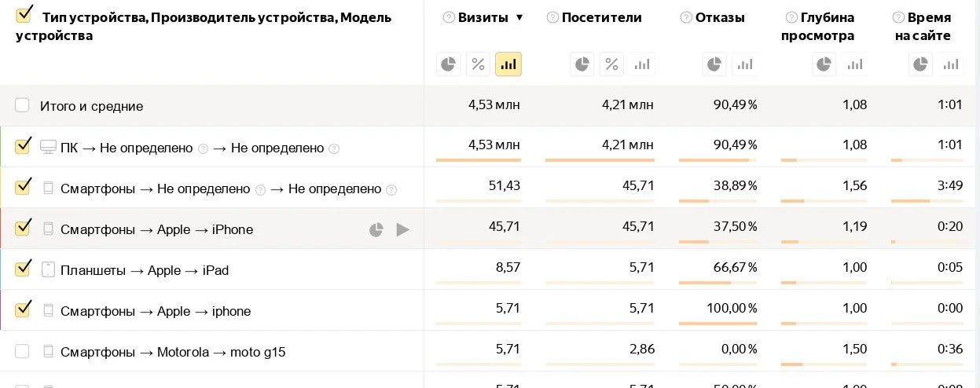Show pie chart for Время на сайте
This screenshot has height=388, width=980.
[921, 64]
